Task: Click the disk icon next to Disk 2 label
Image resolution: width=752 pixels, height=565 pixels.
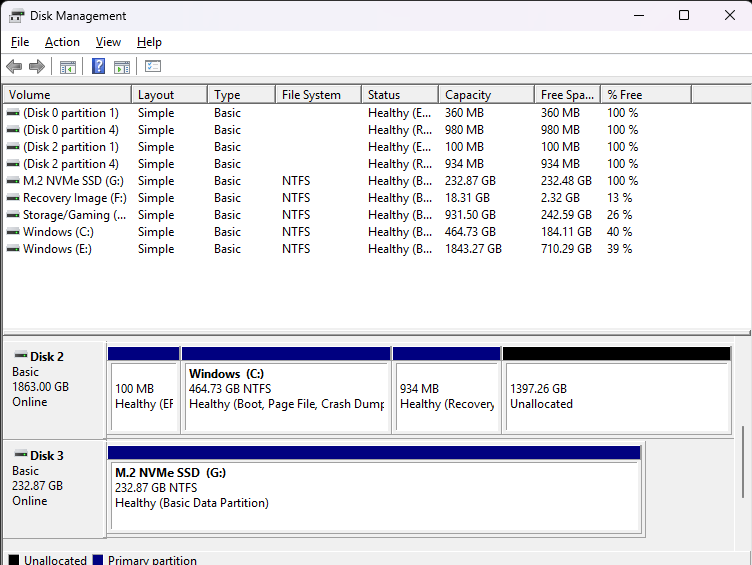Action: (x=21, y=355)
